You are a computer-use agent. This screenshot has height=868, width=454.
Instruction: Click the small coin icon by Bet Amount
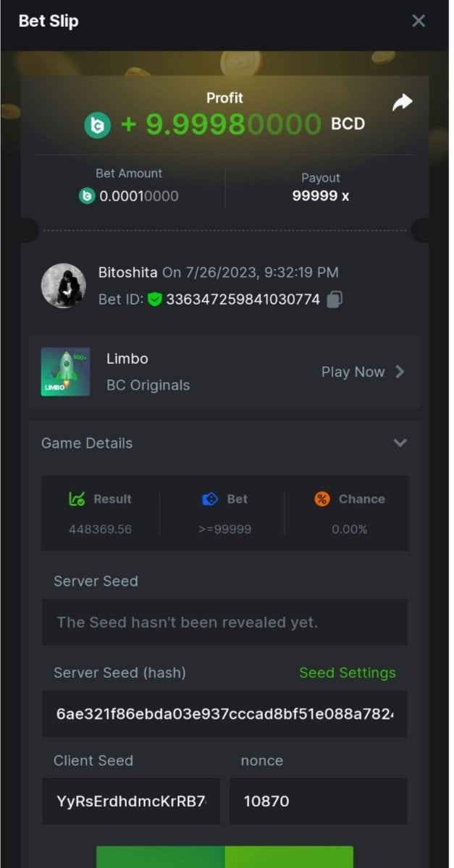point(87,196)
